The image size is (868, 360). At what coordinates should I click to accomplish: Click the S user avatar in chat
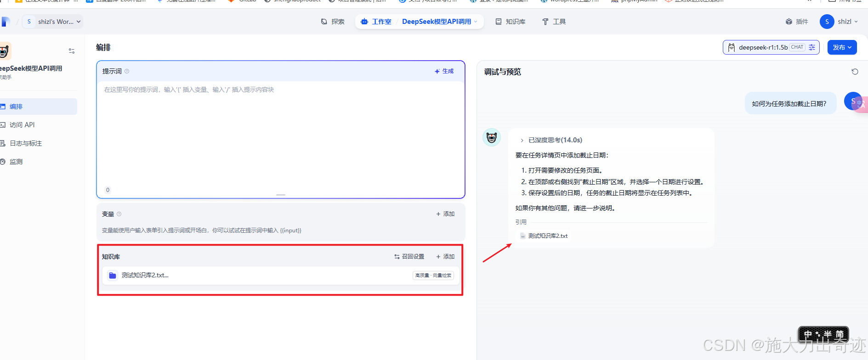click(853, 101)
